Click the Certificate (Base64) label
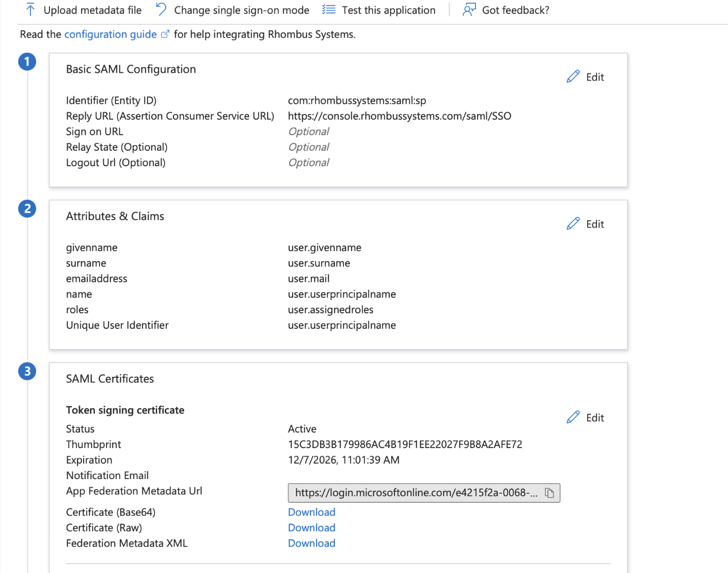The height and width of the screenshot is (573, 728). 110,512
